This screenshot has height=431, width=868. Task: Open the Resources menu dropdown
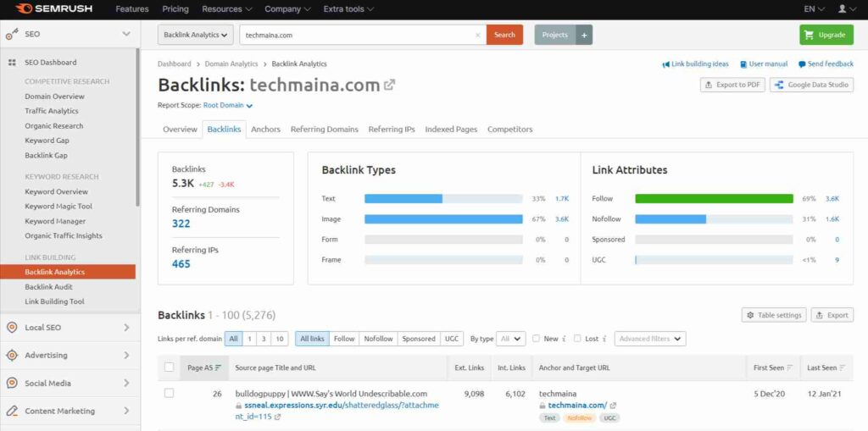[227, 9]
